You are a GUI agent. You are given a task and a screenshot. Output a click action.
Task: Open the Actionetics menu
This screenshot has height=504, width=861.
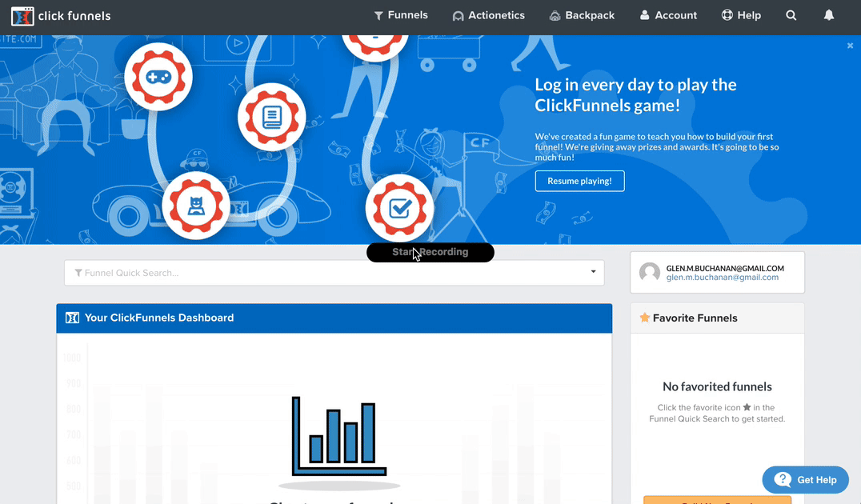coord(489,15)
